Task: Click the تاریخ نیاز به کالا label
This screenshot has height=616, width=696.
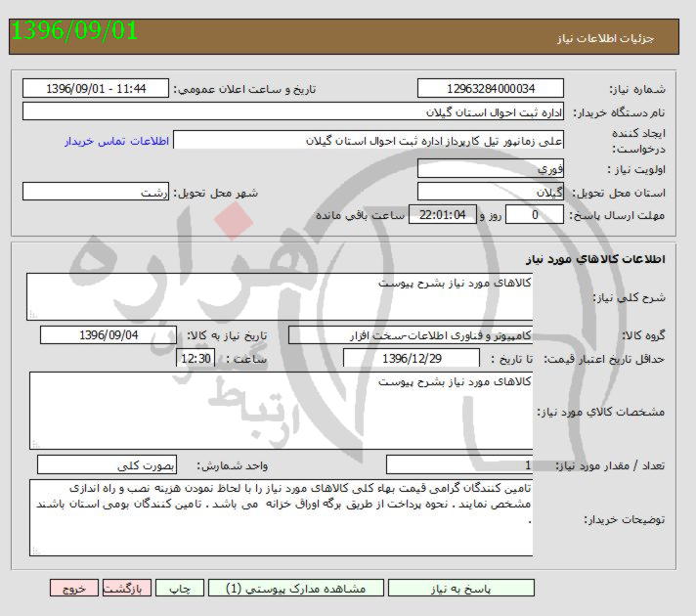Action: coord(227,335)
